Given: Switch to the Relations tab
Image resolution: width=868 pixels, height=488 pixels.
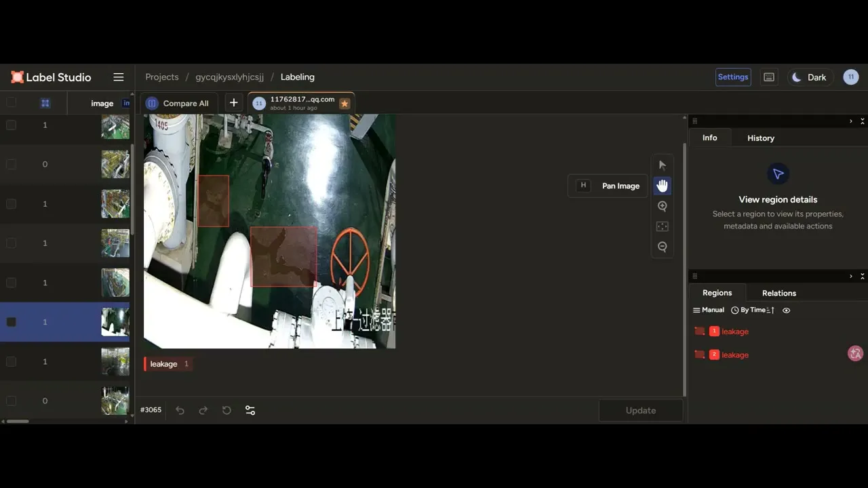Looking at the screenshot, I should pyautogui.click(x=779, y=293).
